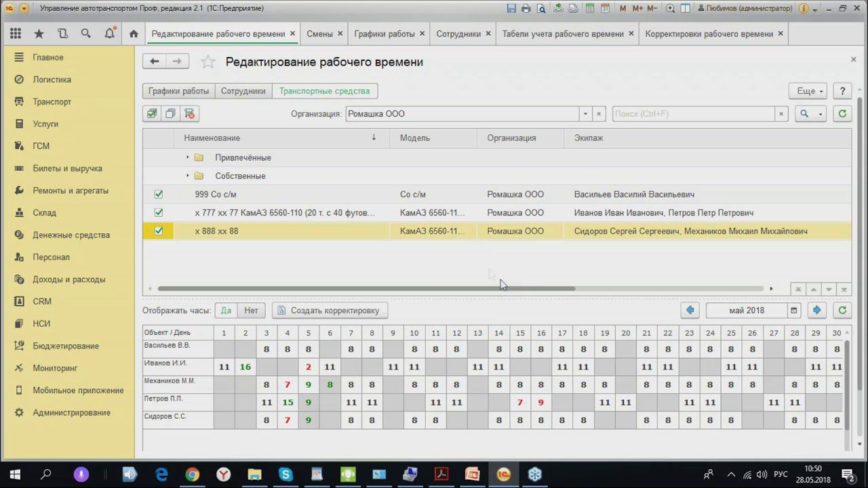Open the calculator icon in title bar

(x=590, y=9)
